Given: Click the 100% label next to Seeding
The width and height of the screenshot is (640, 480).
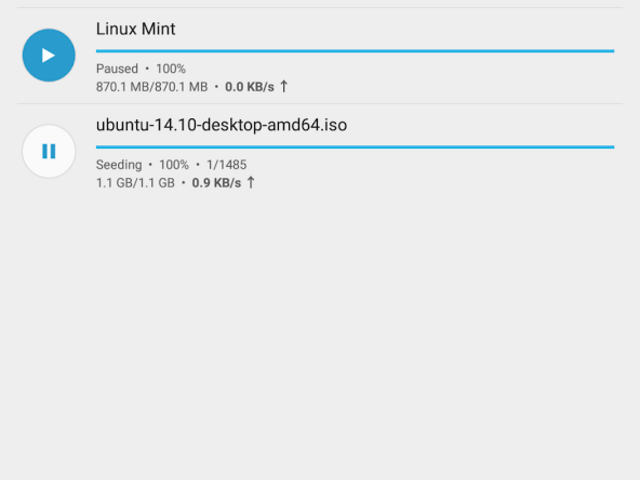Looking at the screenshot, I should tap(174, 165).
